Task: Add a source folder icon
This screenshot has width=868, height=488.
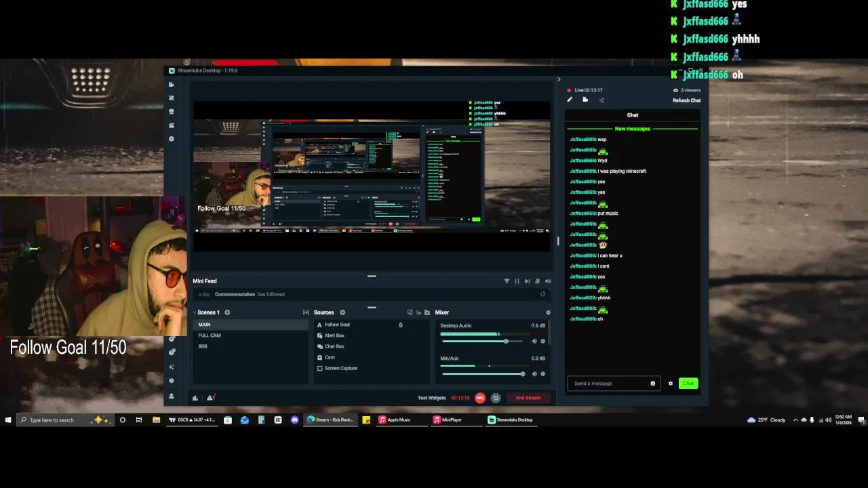Action: click(427, 312)
